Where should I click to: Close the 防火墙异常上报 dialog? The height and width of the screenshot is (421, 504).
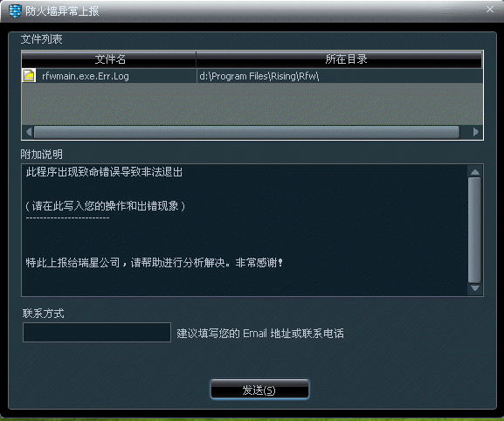[489, 10]
